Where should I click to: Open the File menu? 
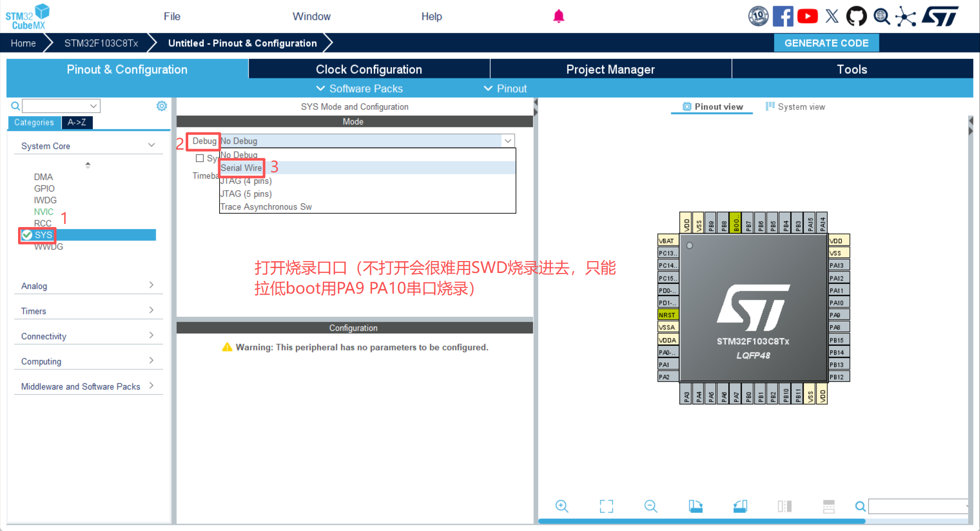point(172,17)
